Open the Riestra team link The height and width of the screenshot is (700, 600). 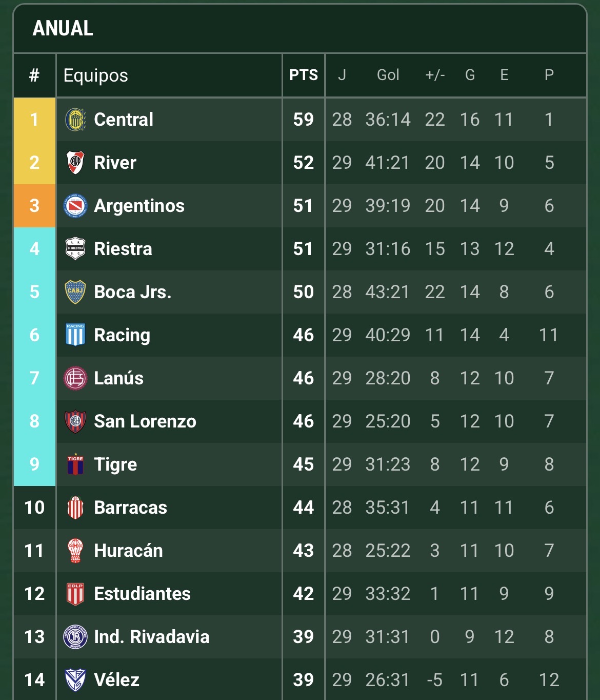[123, 249]
